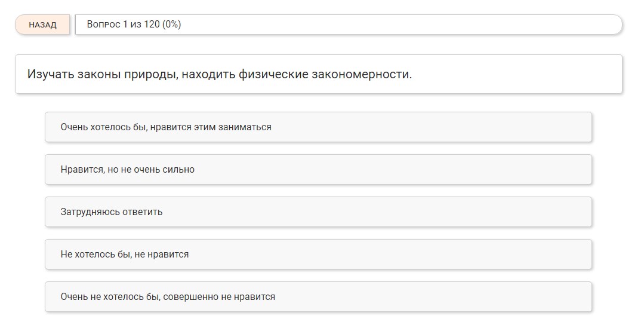644x331 pixels.
Task: Select "Не хотелось бы, не нравится" option
Action: tap(318, 255)
